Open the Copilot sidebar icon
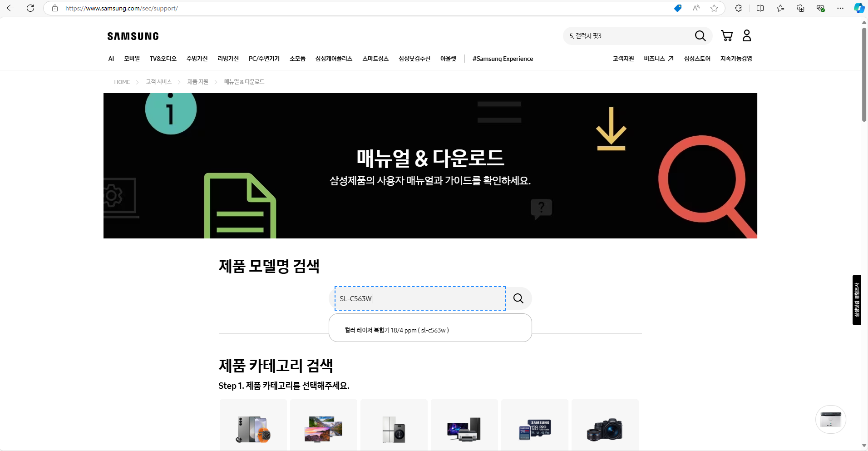868x451 pixels. 859,8
